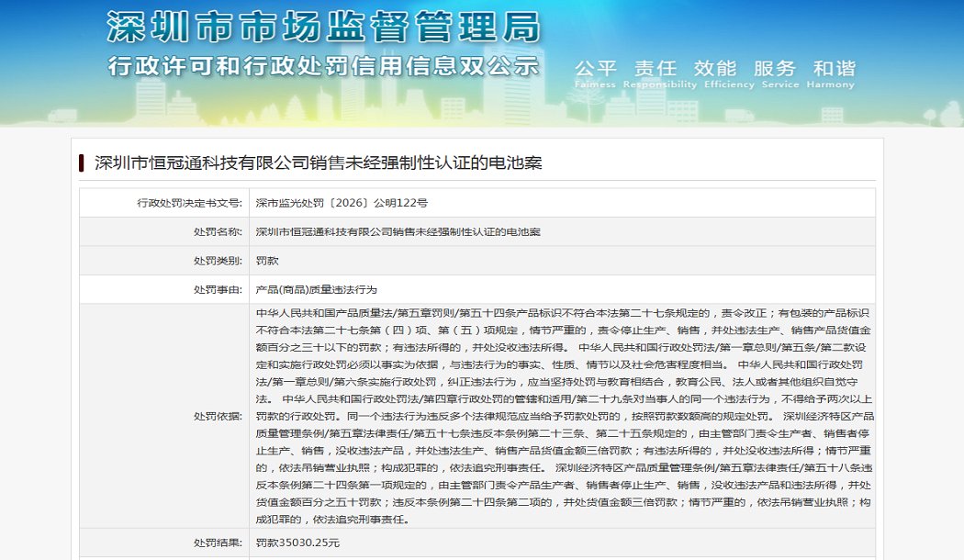Click the 处罚名称 value cell with the company case name
964x560 pixels.
(562, 231)
